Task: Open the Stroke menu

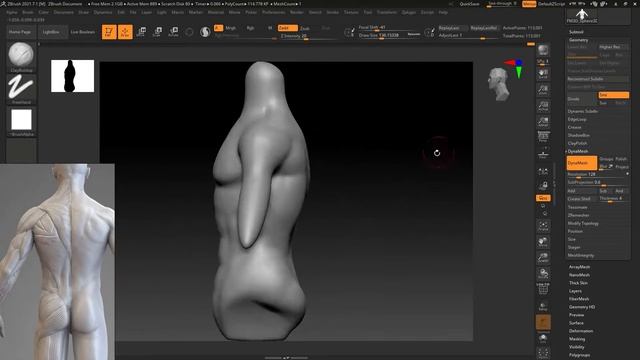Action: (333, 12)
